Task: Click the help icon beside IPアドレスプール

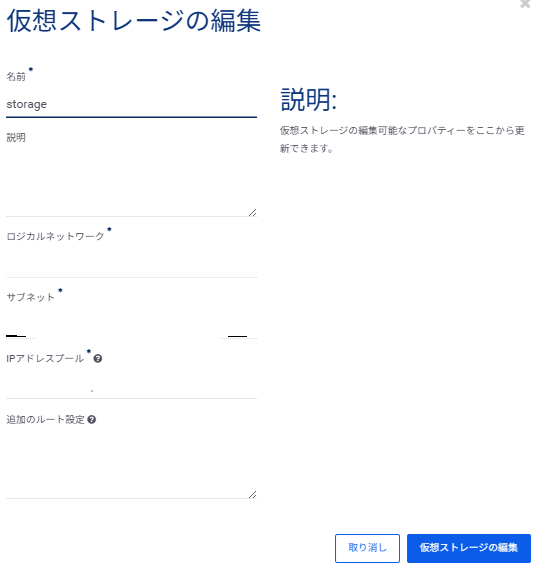Action: (98, 359)
